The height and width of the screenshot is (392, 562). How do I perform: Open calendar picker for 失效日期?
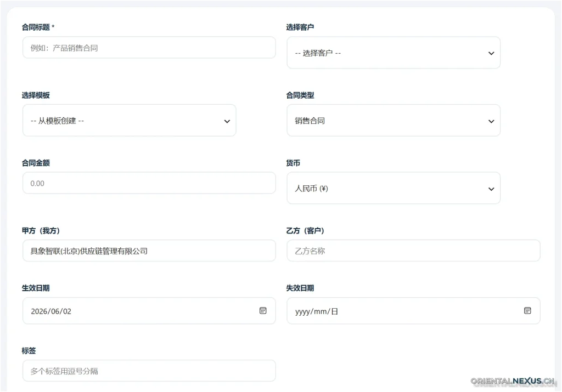(x=527, y=311)
